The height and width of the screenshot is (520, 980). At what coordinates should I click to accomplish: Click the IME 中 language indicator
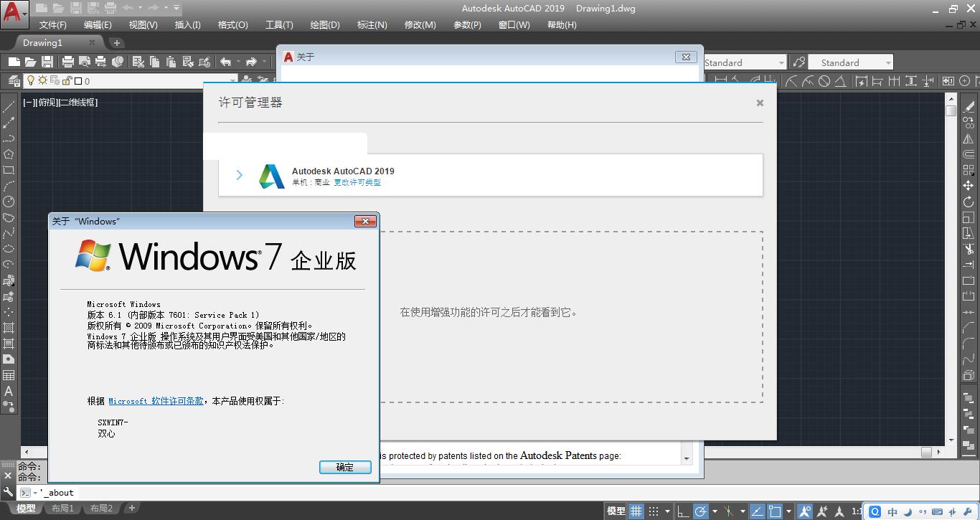[892, 511]
